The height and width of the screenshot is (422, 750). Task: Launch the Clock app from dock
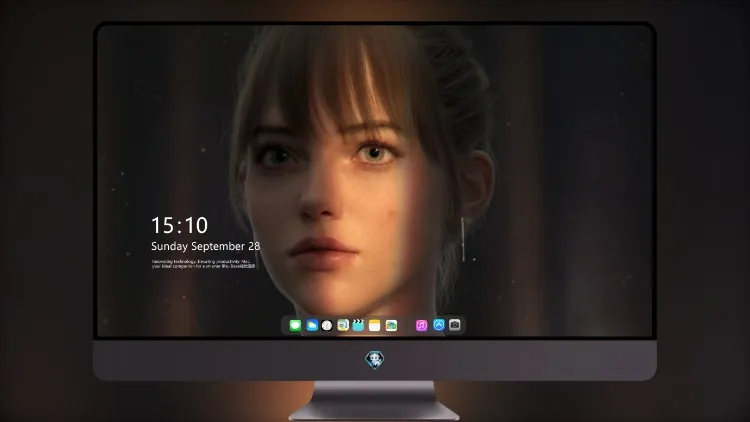(327, 325)
